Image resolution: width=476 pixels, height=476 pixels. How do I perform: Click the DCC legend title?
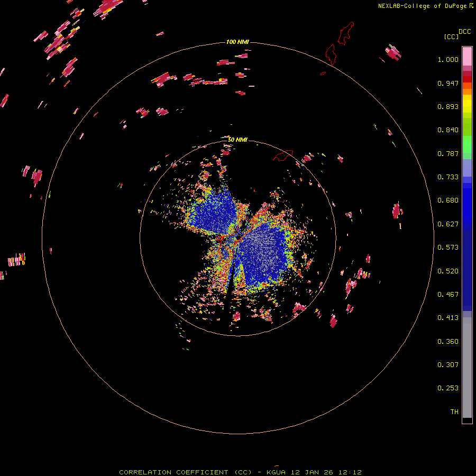click(464, 32)
